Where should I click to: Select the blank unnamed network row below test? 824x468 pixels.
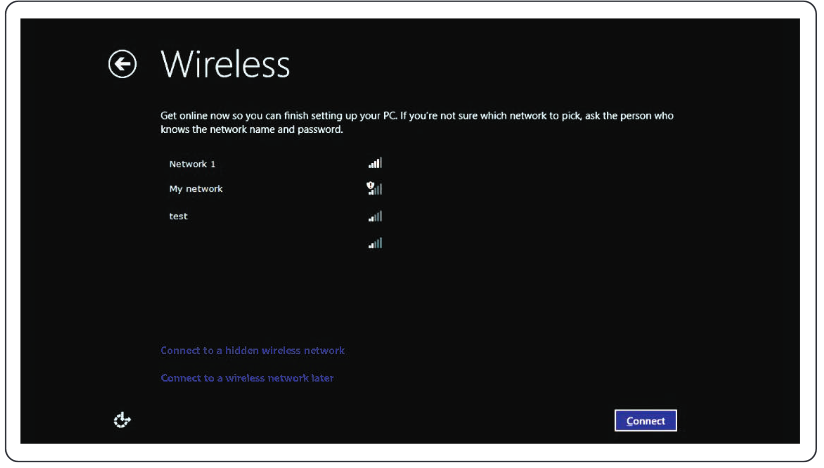[x=260, y=243]
